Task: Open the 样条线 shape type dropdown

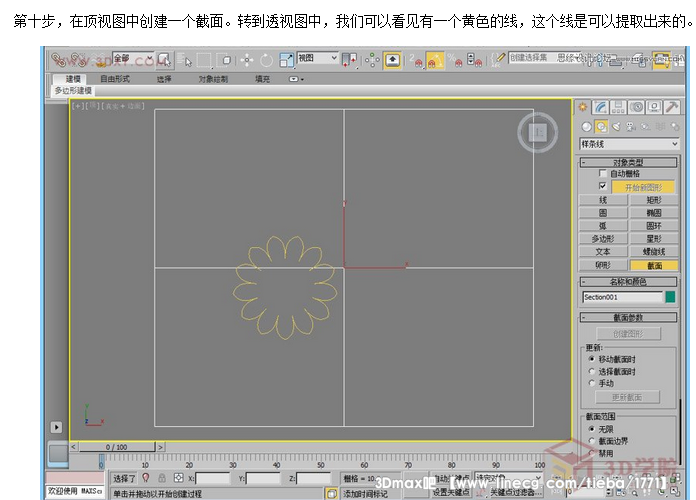Action: (x=629, y=144)
